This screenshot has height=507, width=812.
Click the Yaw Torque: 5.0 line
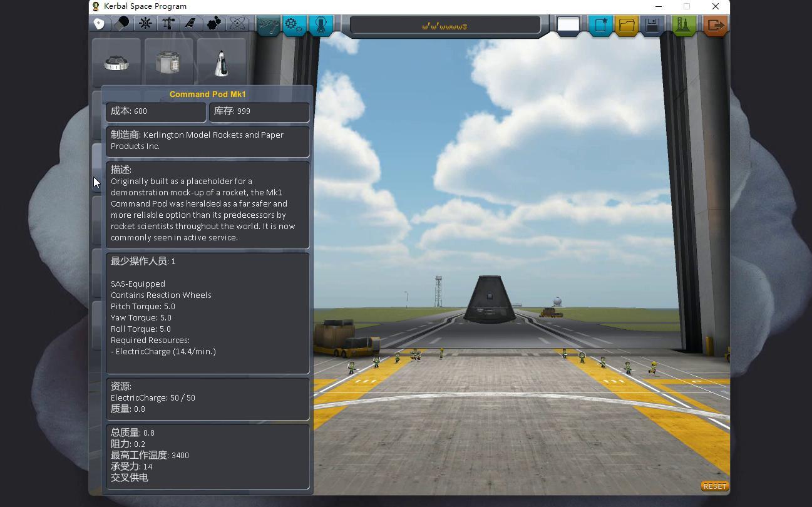(141, 317)
